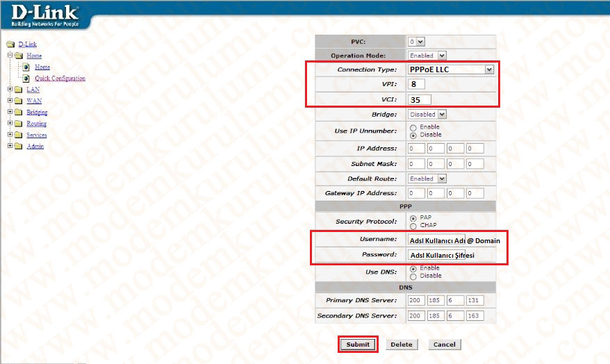
Task: Click Primary DNS Server second octet 185
Action: pos(436,300)
